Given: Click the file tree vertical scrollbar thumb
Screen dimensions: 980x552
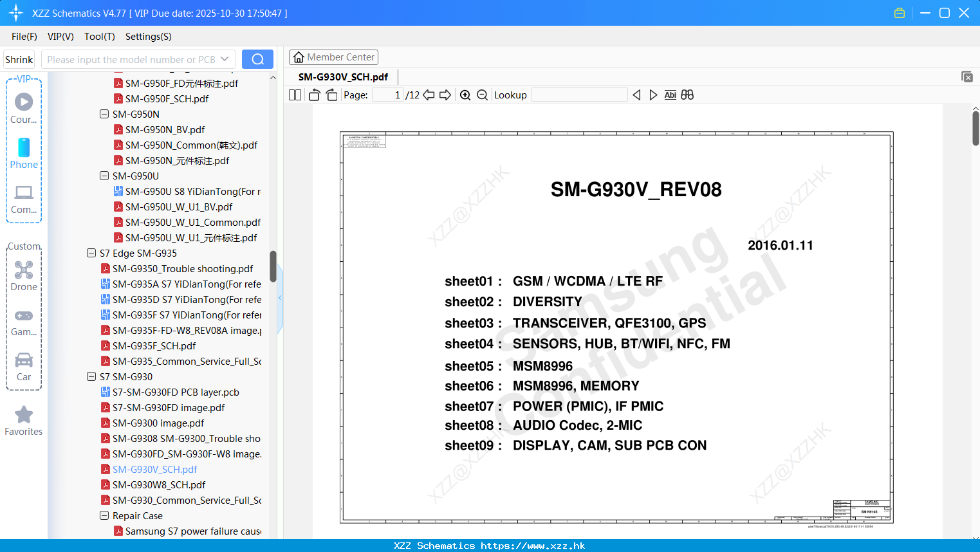Looking at the screenshot, I should pos(273,266).
